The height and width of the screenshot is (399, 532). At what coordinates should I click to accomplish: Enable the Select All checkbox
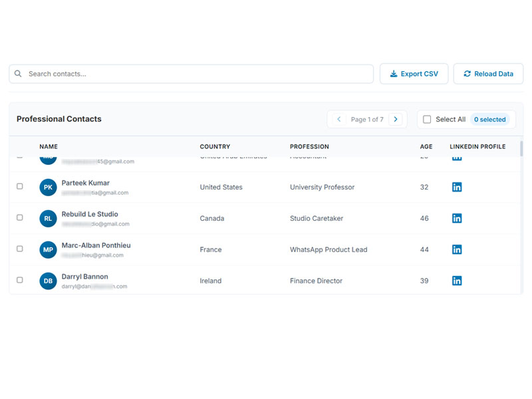426,119
